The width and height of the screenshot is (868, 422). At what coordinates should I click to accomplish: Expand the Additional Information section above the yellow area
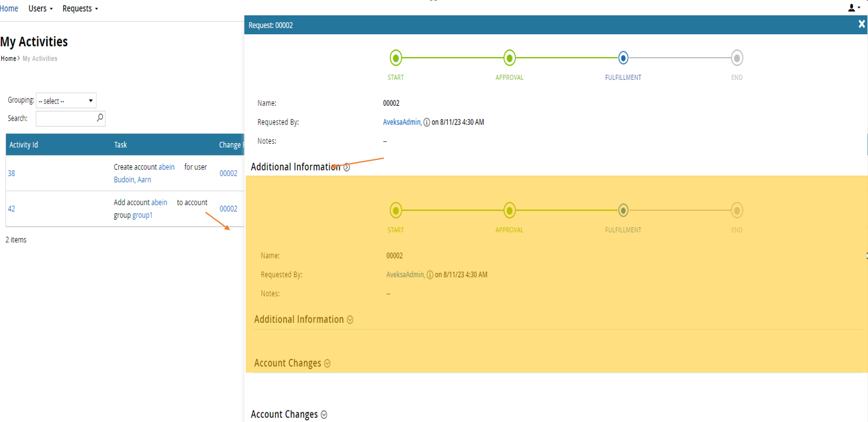(x=347, y=168)
